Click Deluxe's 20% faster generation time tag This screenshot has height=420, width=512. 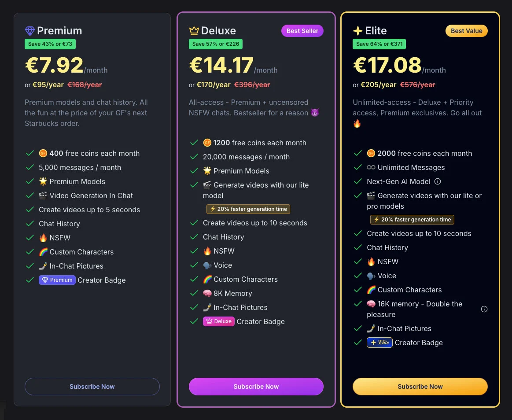point(248,209)
